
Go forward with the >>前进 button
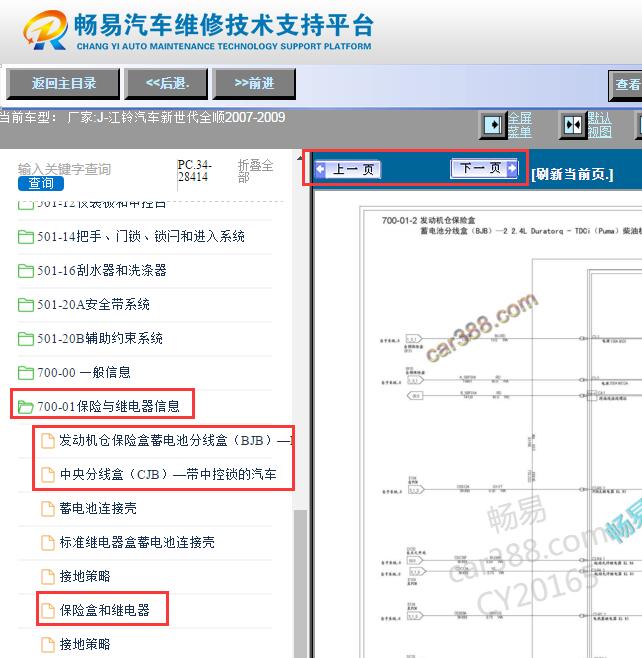(x=254, y=84)
